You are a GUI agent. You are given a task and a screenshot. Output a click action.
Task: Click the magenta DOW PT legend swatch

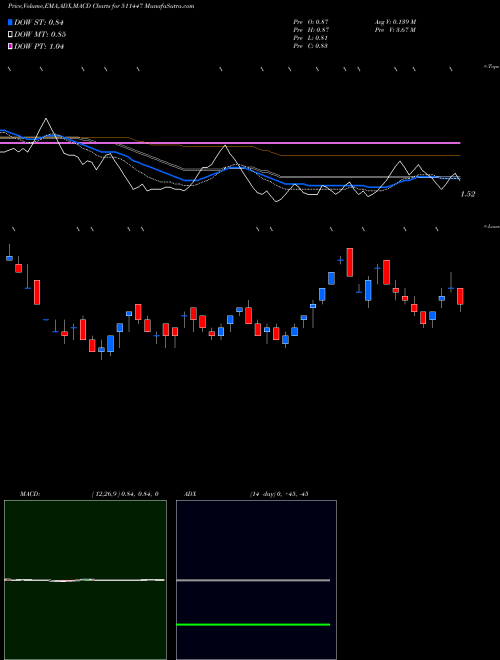point(11,46)
